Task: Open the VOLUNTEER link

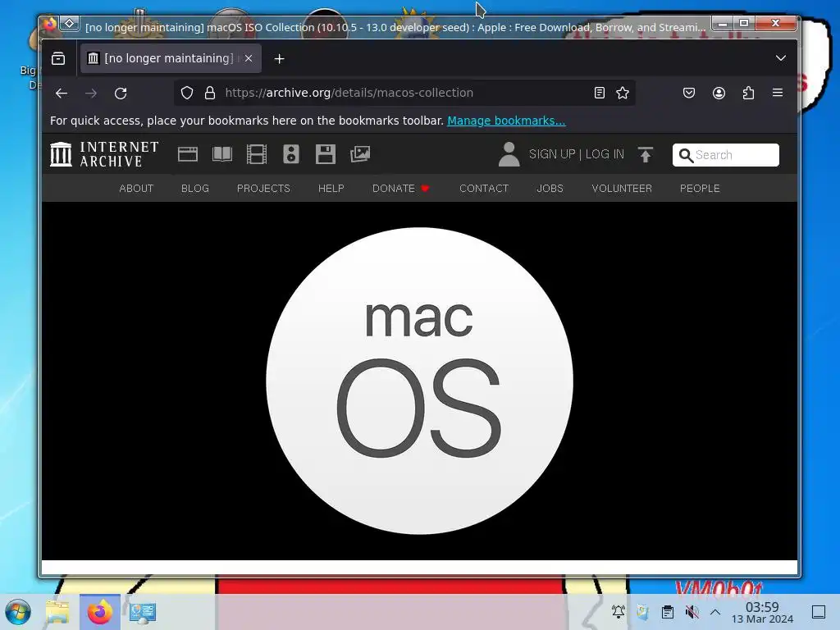Action: (622, 189)
